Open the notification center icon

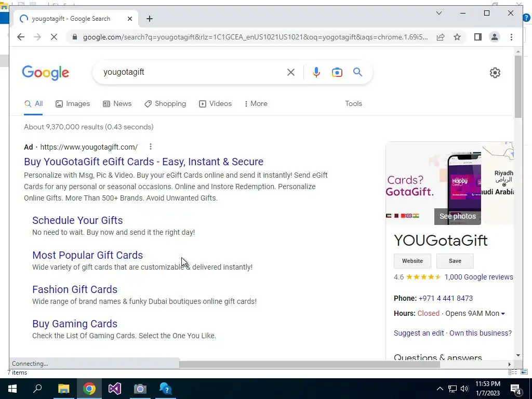516,389
